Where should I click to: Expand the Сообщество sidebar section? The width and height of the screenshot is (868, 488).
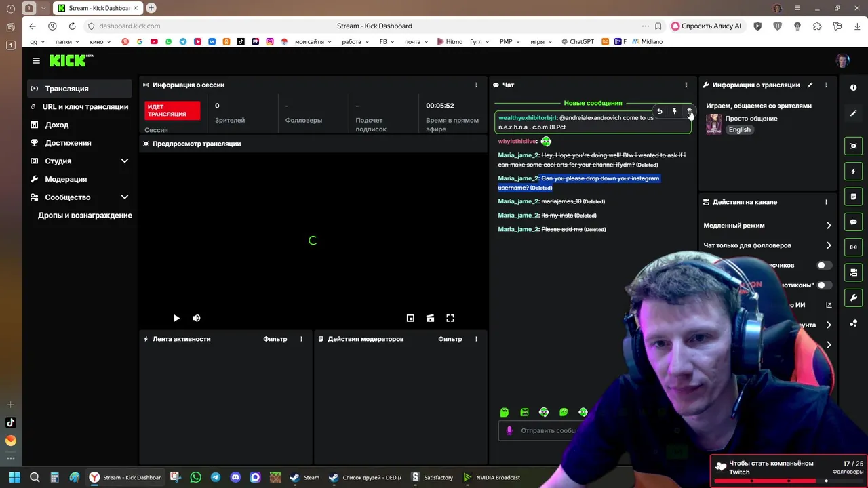pyautogui.click(x=125, y=197)
